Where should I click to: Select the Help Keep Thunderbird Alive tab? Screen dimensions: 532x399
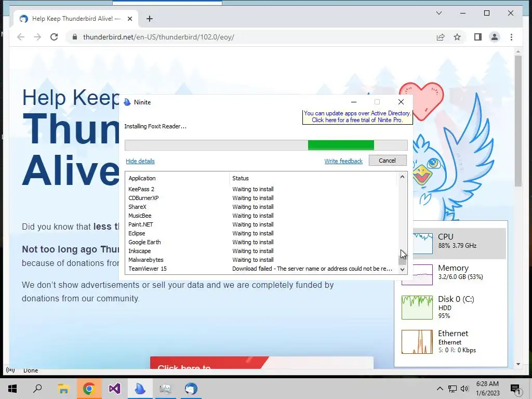tap(76, 19)
